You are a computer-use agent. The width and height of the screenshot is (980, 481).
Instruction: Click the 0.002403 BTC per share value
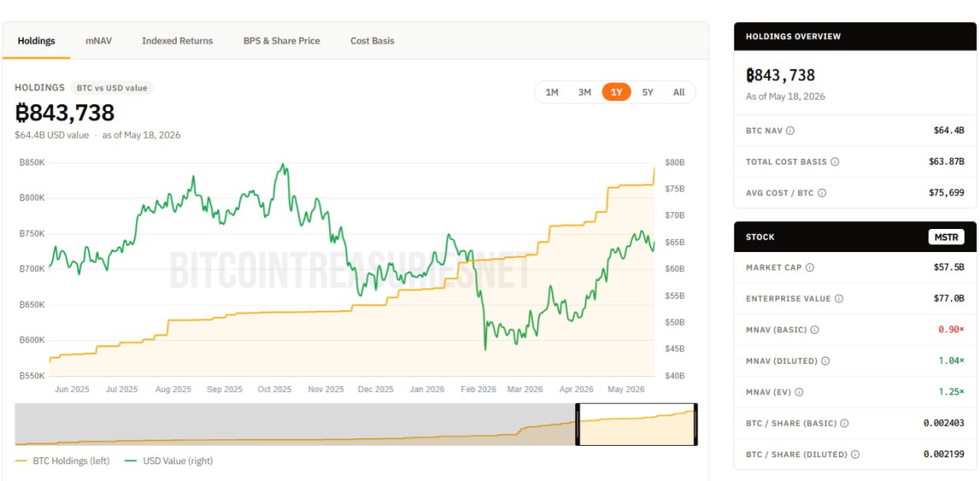(x=944, y=424)
